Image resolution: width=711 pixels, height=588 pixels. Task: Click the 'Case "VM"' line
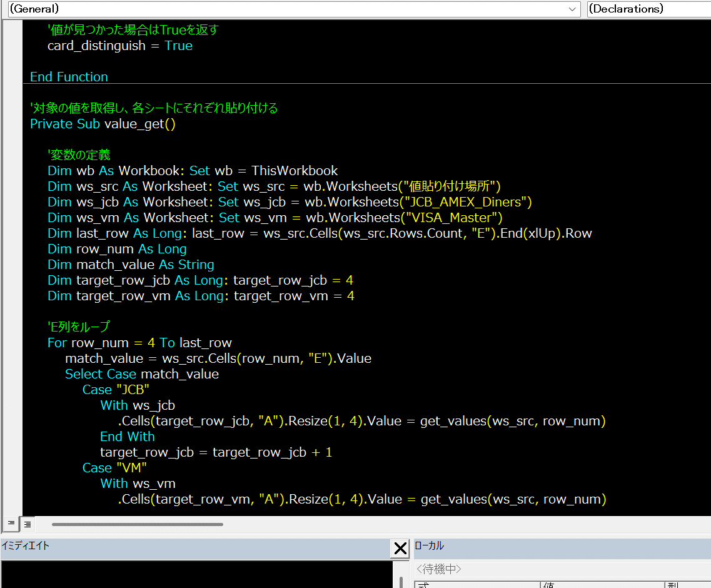tap(114, 468)
